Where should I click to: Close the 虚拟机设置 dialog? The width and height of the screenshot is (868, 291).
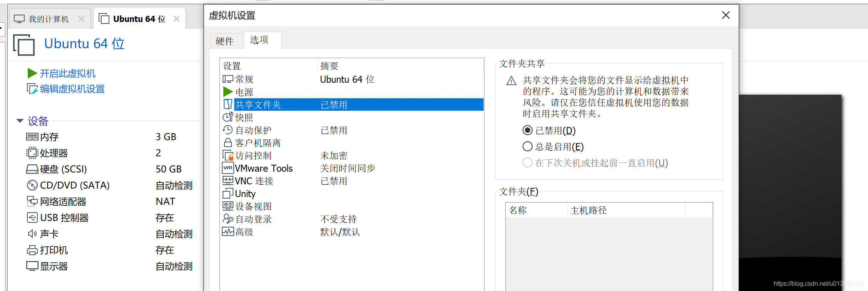point(726,15)
